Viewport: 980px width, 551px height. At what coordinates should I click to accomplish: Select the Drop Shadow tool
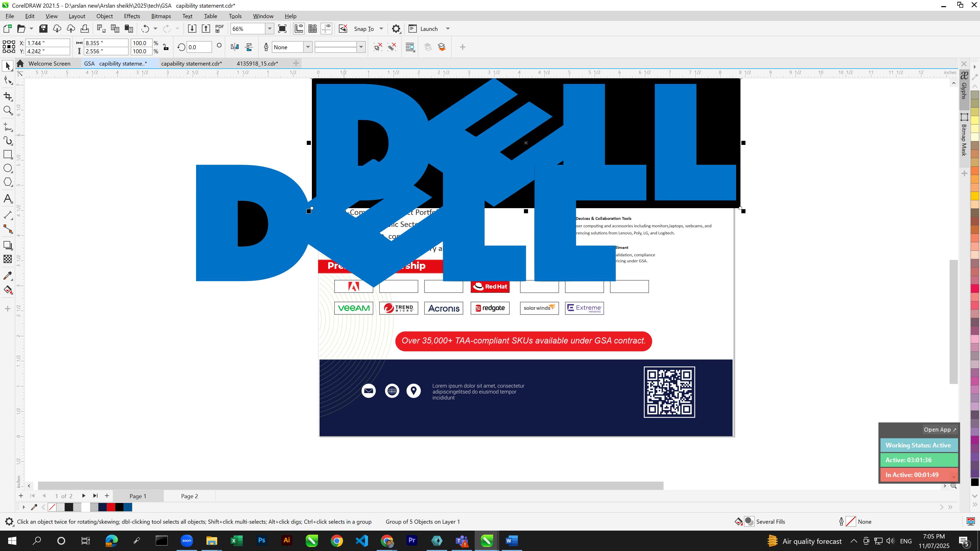pos(8,245)
